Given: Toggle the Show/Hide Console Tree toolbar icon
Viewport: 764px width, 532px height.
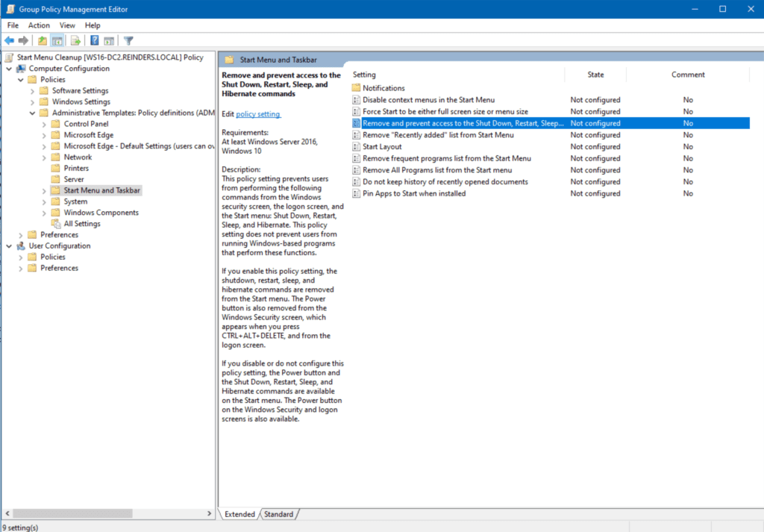Looking at the screenshot, I should [57, 40].
